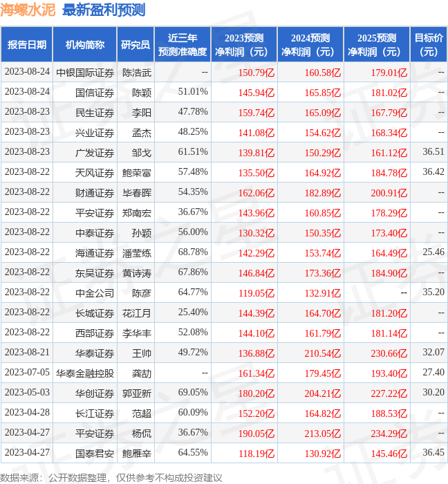Viewport: 448px width, 484px height.
Task: Click researcher name 邹戈
Action: (x=142, y=153)
